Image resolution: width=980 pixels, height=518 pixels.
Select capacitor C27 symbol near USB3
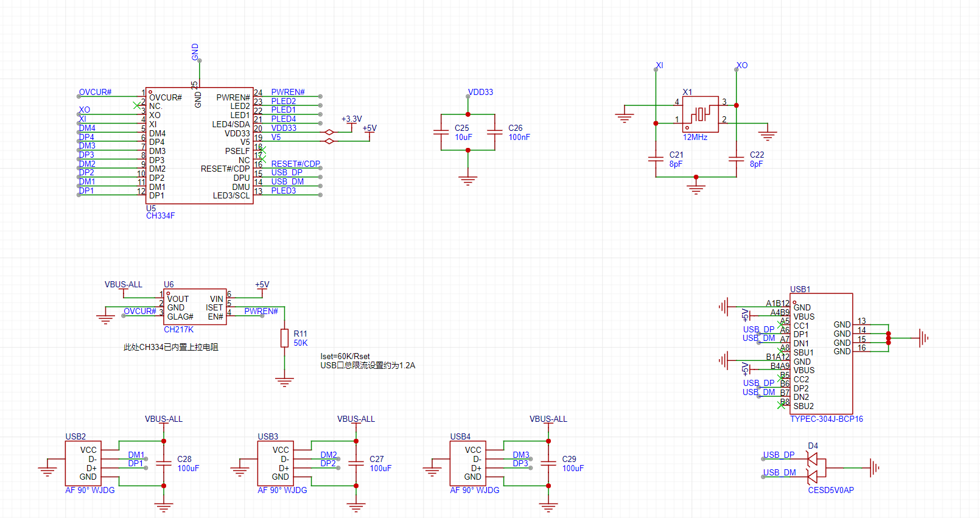click(x=356, y=463)
